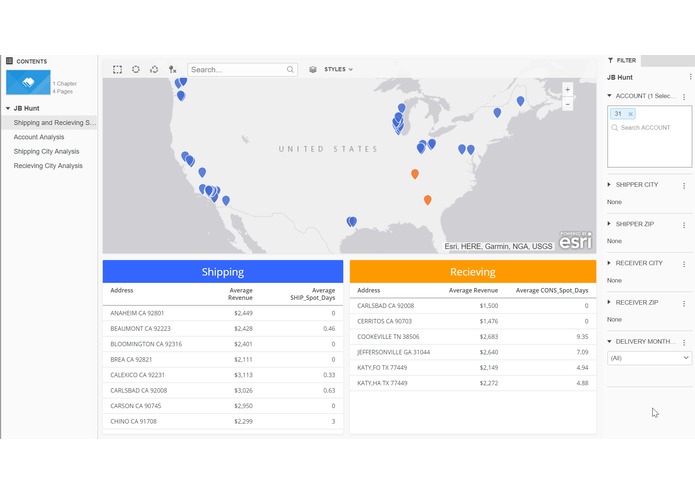Open SHIPPER ZIP filter options menu
Image resolution: width=695 pixels, height=494 pixels.
[x=684, y=225]
